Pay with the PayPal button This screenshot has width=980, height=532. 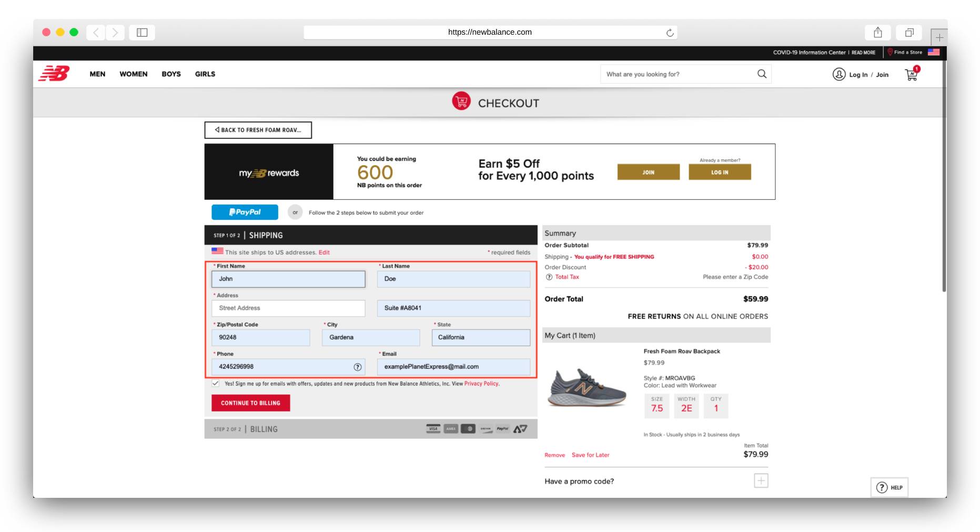pyautogui.click(x=245, y=212)
